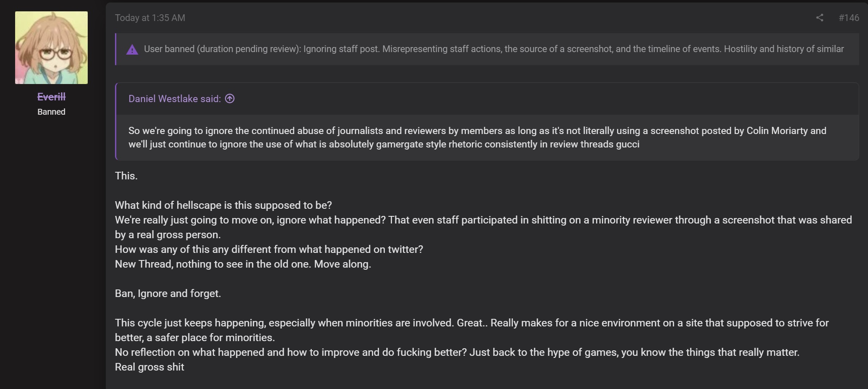Click the 'This cycle just keeps happening' paragraph
The width and height of the screenshot is (868, 389).
472,330
